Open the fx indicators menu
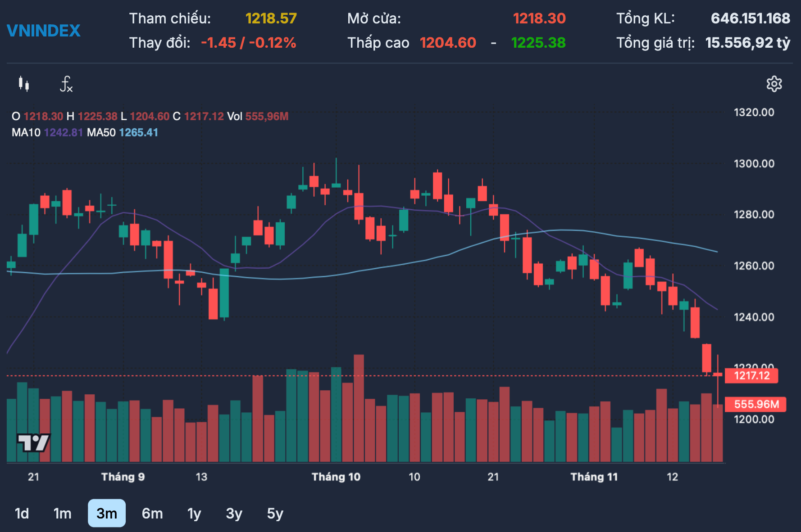801x532 pixels. [x=66, y=84]
